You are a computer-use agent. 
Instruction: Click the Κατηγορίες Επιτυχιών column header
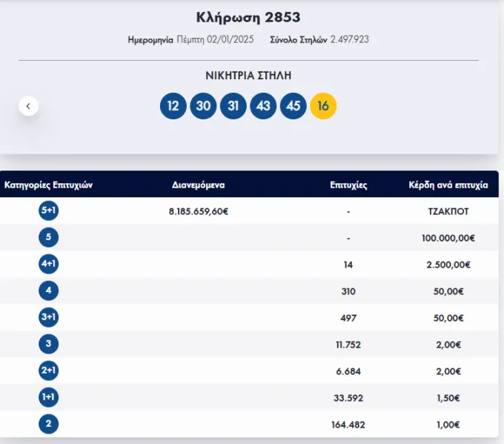click(48, 185)
